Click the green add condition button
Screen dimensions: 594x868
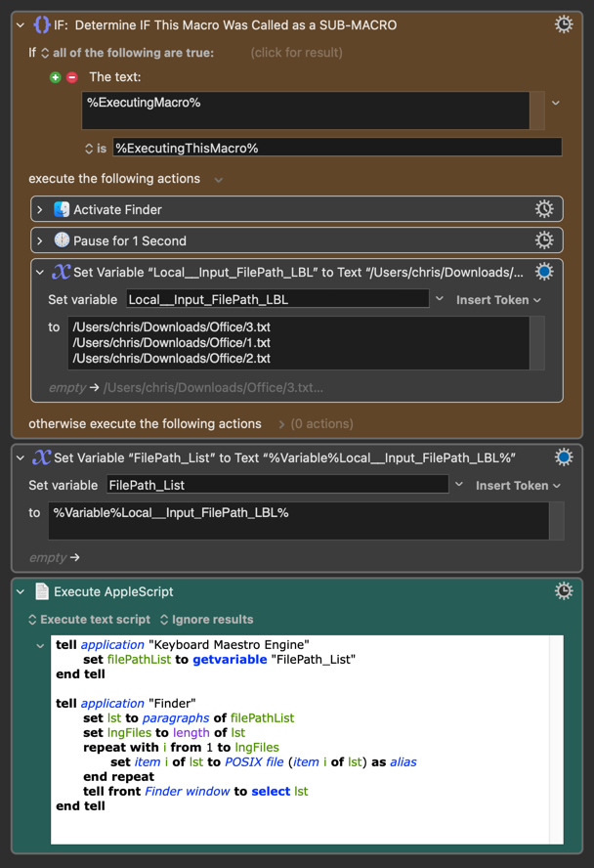[x=56, y=77]
